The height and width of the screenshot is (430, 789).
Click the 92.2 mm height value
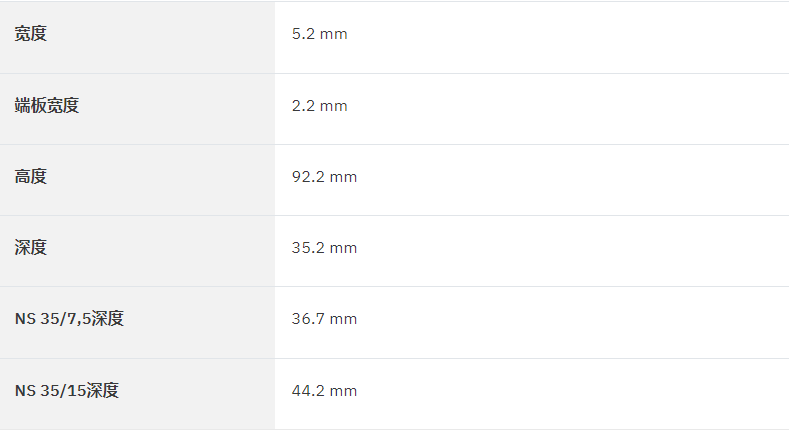(325, 177)
